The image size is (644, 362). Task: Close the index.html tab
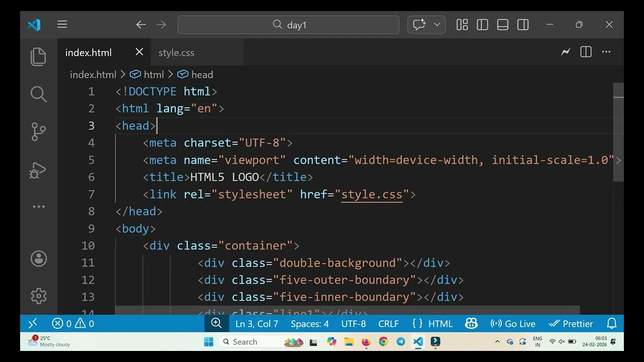139,52
